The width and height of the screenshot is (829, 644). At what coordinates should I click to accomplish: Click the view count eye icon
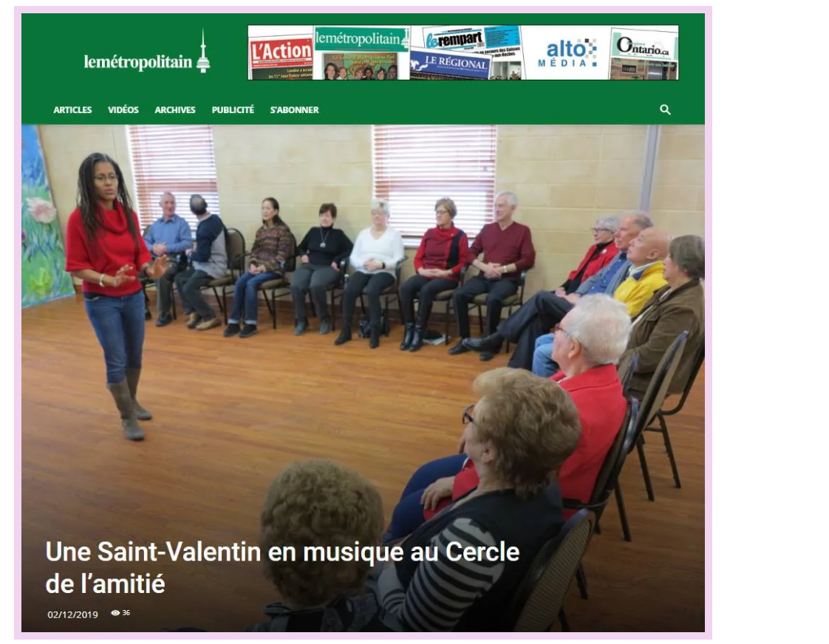point(115,613)
